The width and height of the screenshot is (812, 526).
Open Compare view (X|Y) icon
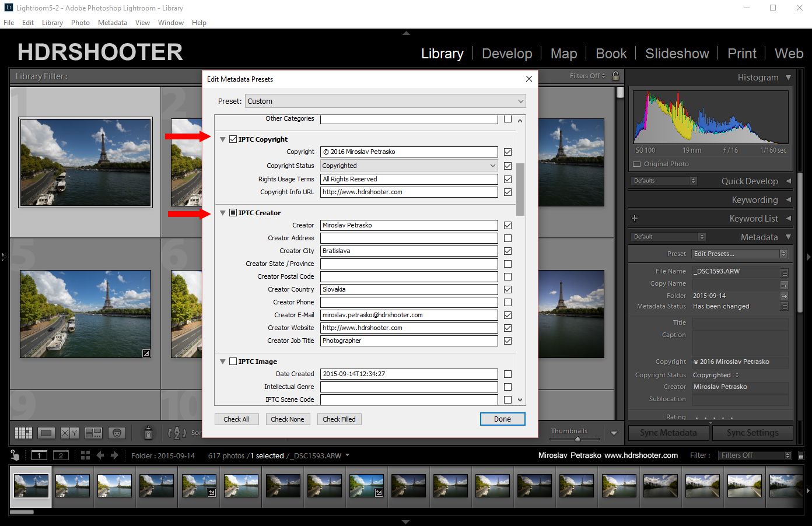70,433
